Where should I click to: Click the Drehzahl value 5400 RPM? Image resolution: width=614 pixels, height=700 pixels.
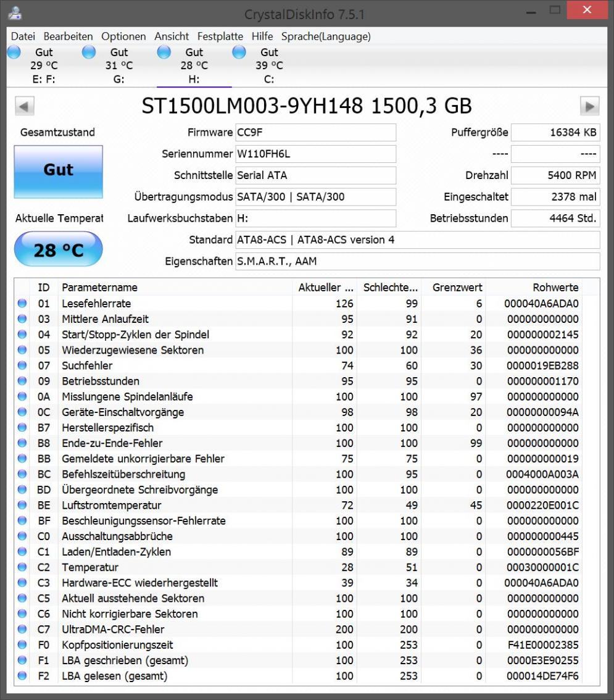click(555, 175)
